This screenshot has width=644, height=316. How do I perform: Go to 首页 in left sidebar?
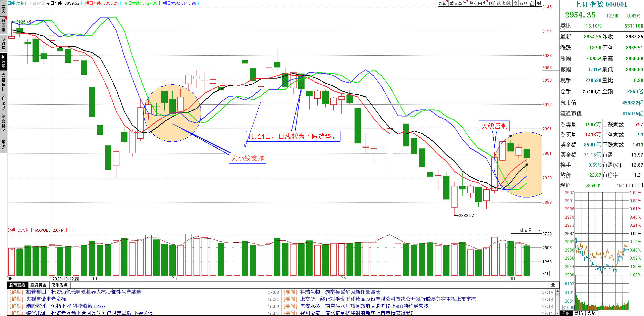pyautogui.click(x=3, y=9)
